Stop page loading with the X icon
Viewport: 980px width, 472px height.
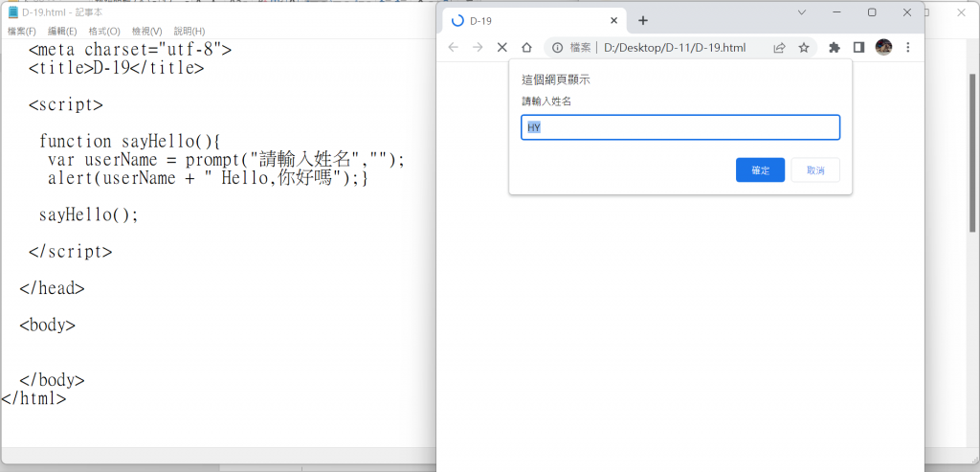point(501,48)
